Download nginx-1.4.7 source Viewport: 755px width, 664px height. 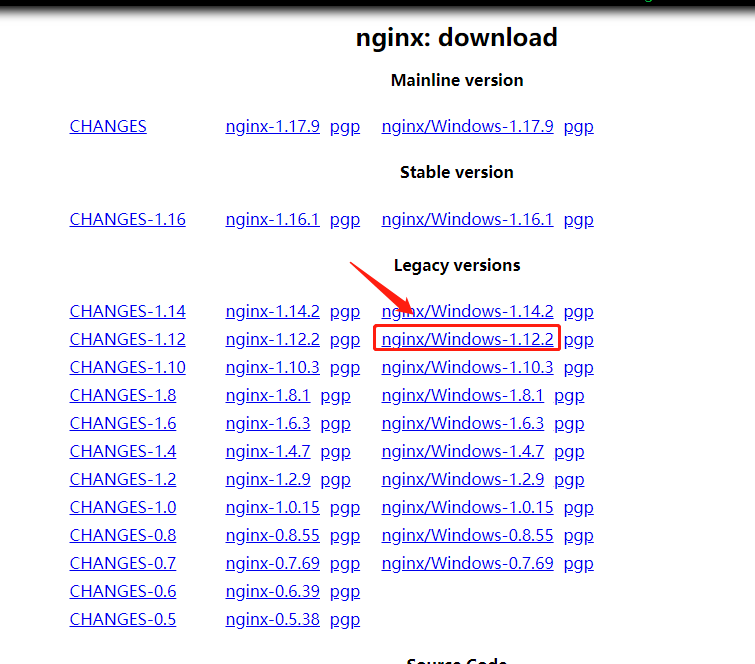coord(268,451)
